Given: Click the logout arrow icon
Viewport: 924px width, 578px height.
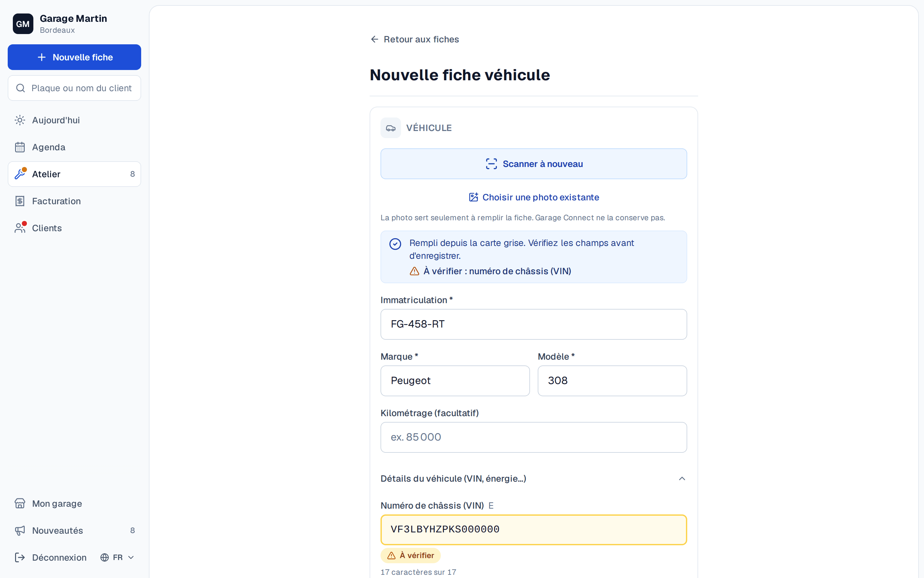Looking at the screenshot, I should (20, 557).
